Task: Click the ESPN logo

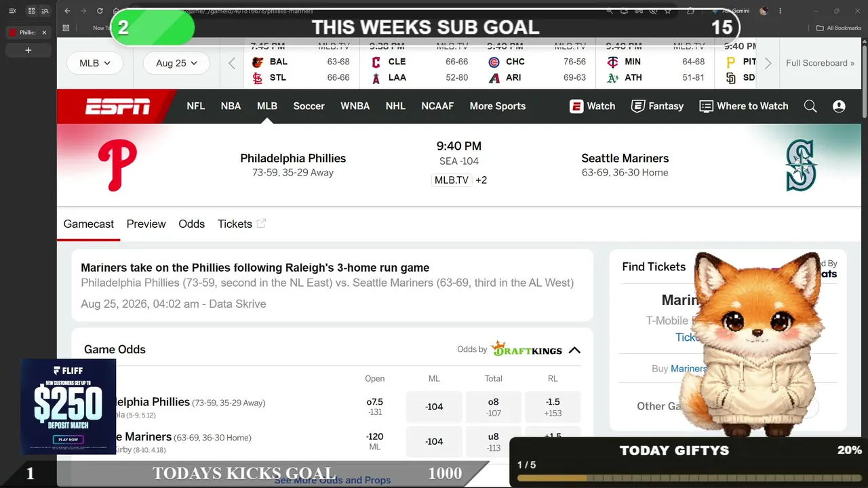Action: coord(117,106)
